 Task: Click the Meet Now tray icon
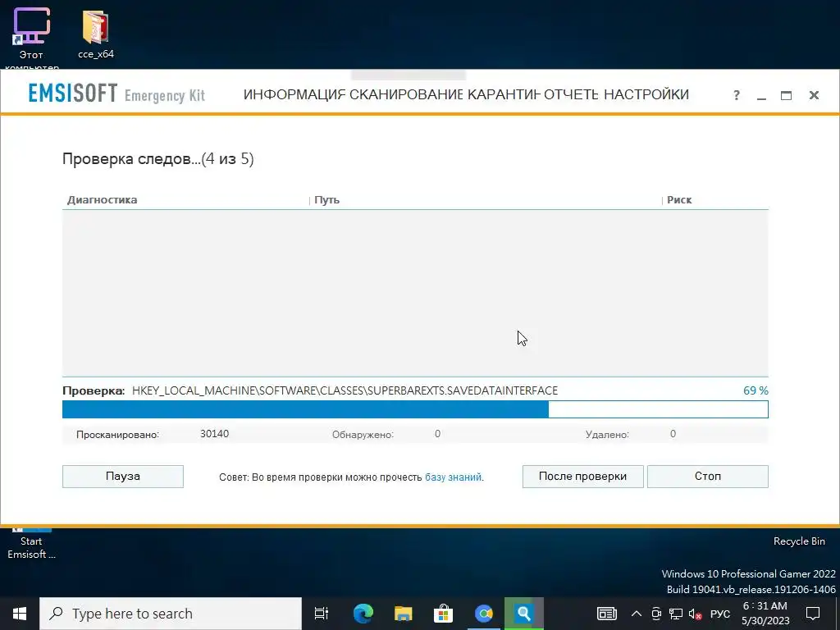click(656, 614)
